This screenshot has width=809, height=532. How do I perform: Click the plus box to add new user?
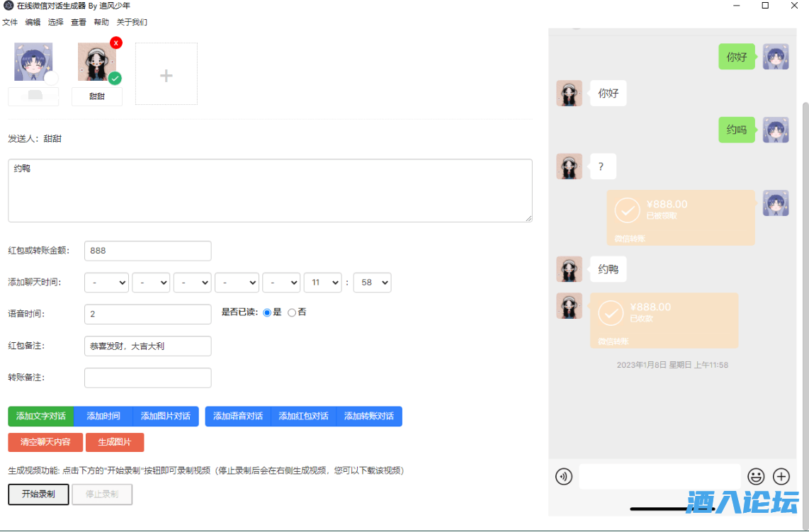(166, 74)
